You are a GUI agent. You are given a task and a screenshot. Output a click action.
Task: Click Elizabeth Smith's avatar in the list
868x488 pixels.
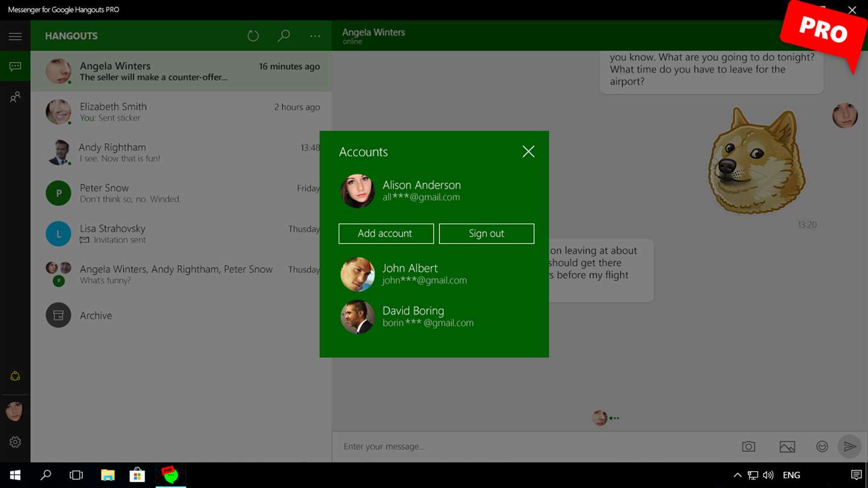tap(58, 112)
